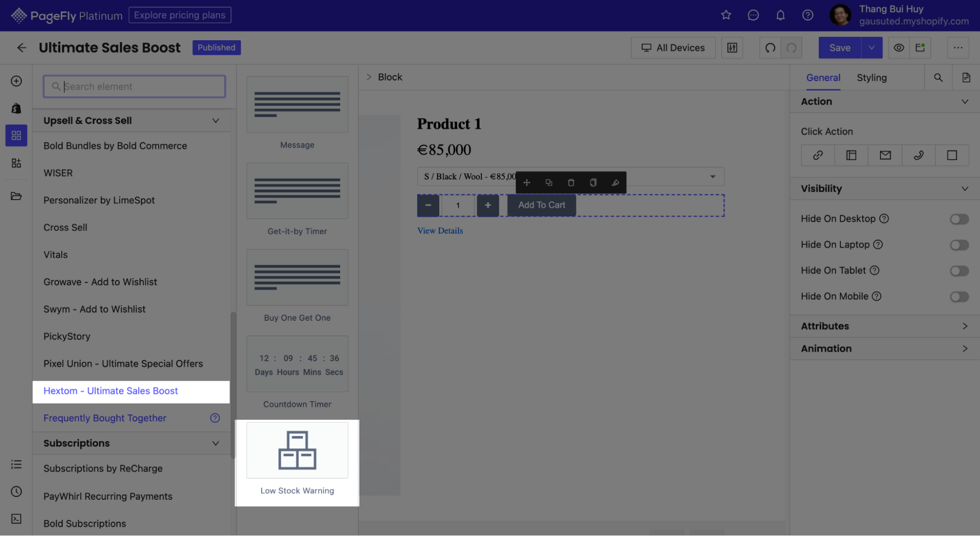Open the live chat bubble icon
Image resolution: width=980 pixels, height=536 pixels.
[x=754, y=15]
